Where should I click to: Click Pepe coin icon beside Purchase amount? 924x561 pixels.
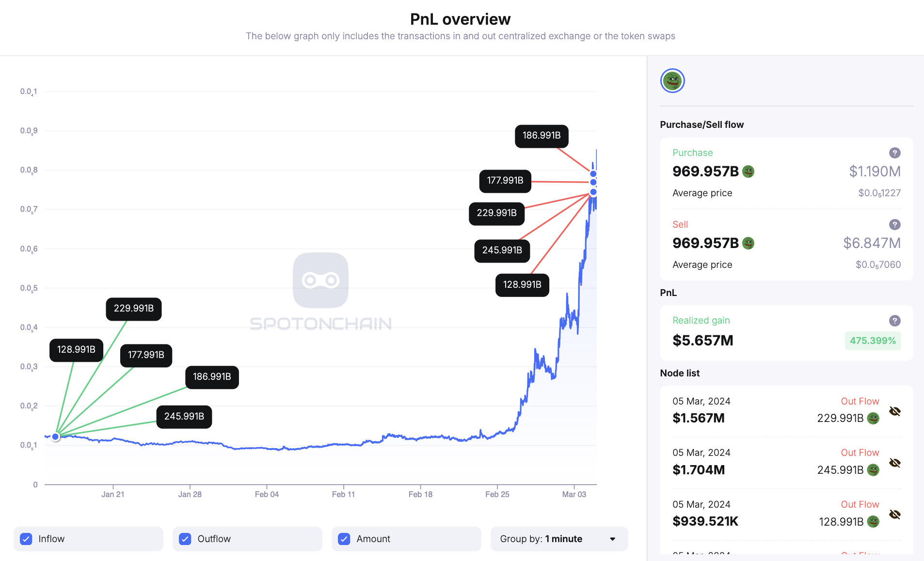click(x=748, y=171)
